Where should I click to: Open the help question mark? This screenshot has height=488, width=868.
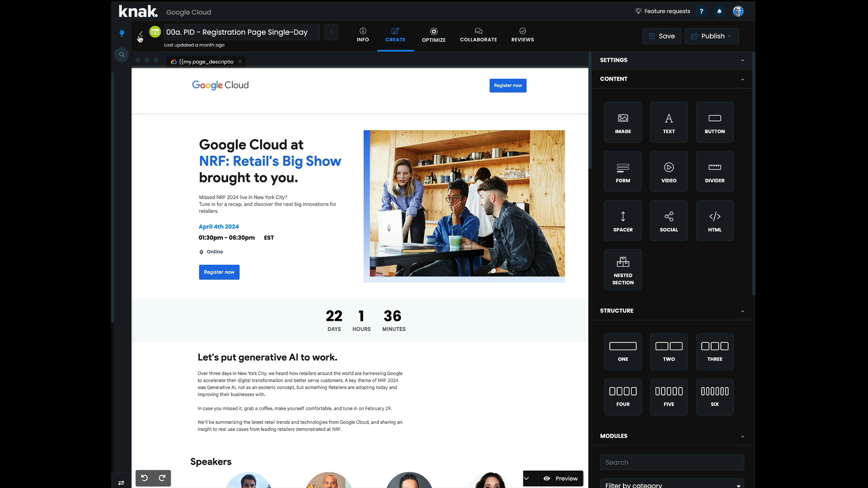tap(701, 11)
